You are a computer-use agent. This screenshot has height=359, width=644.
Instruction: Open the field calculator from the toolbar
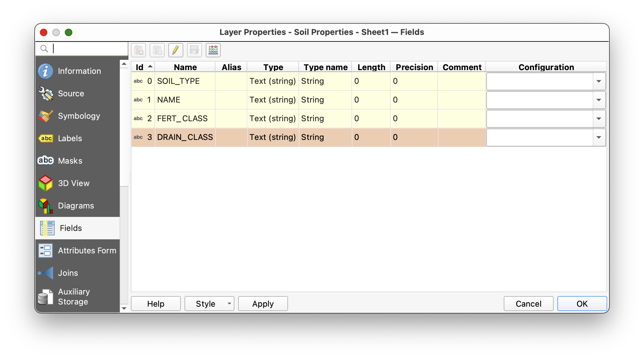click(213, 50)
